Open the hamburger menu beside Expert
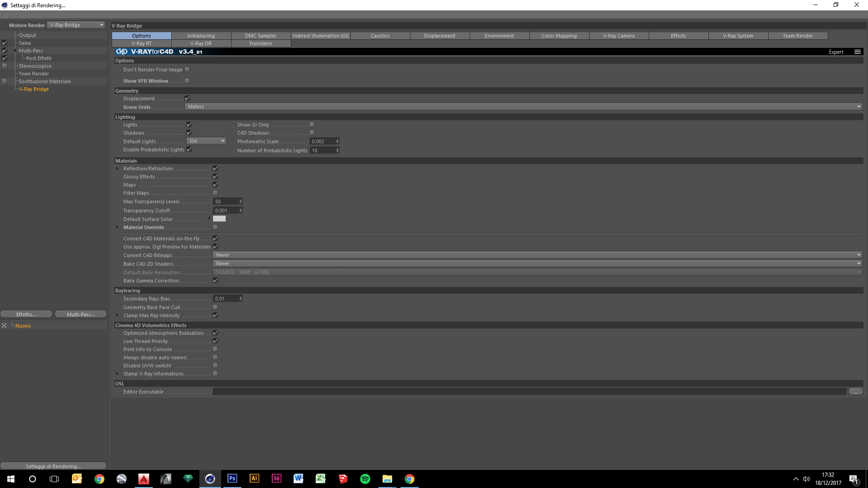Image resolution: width=868 pixels, height=488 pixels. click(857, 52)
